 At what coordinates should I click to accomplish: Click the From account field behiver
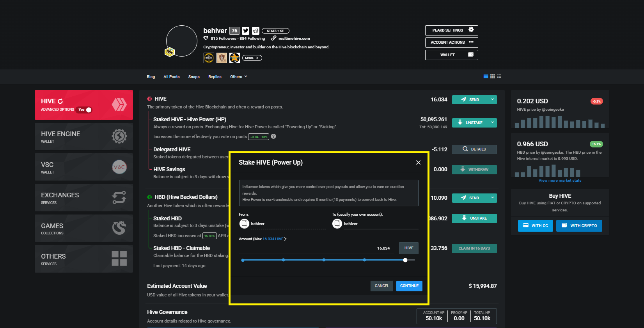[288, 224]
